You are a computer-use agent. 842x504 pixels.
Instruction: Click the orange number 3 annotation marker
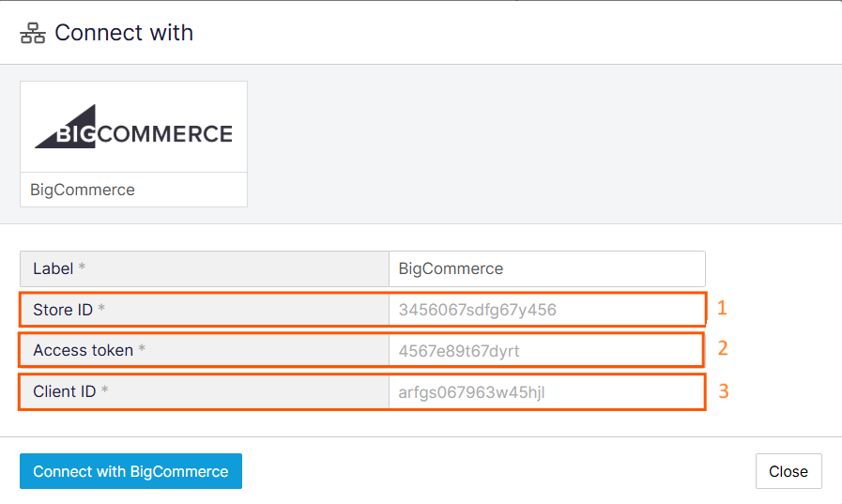pyautogui.click(x=724, y=391)
